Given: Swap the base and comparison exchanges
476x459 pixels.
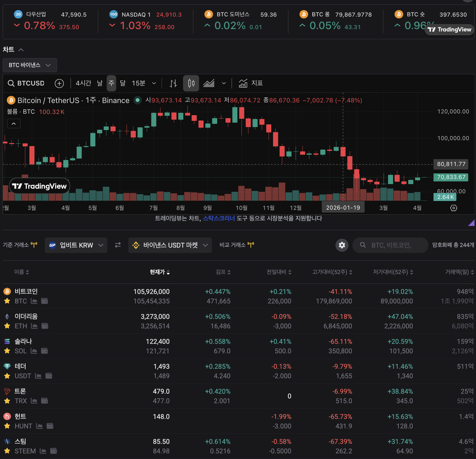Looking at the screenshot, I should click(x=118, y=245).
